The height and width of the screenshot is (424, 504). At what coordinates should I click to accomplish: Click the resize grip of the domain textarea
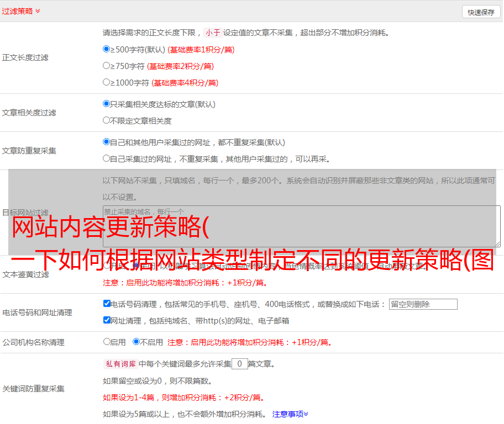click(x=497, y=244)
